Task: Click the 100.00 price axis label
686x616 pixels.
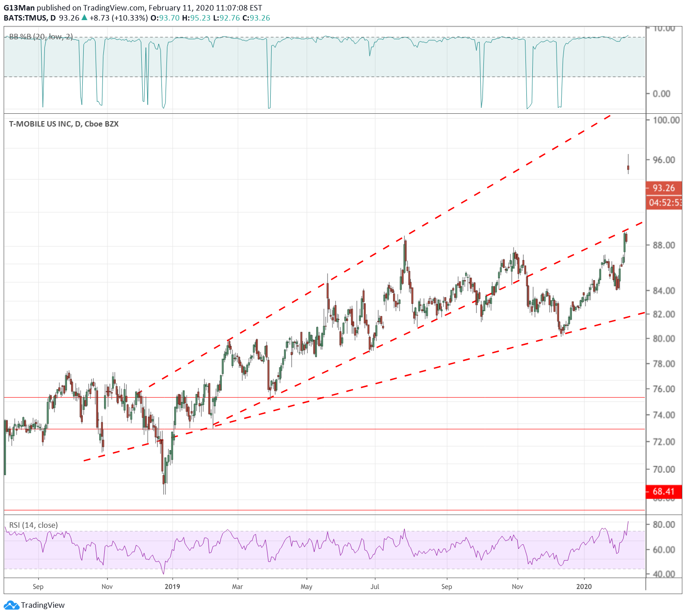Action: click(666, 120)
